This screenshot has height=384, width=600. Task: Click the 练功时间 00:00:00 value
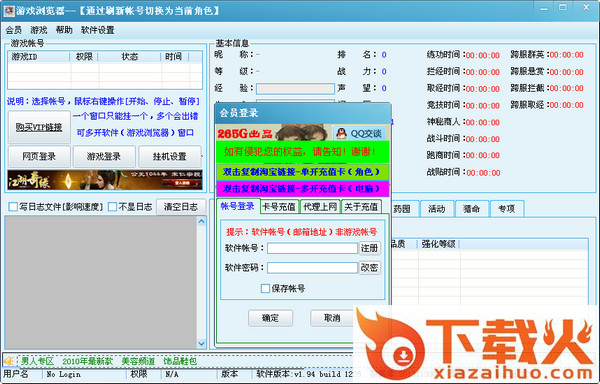pos(483,55)
